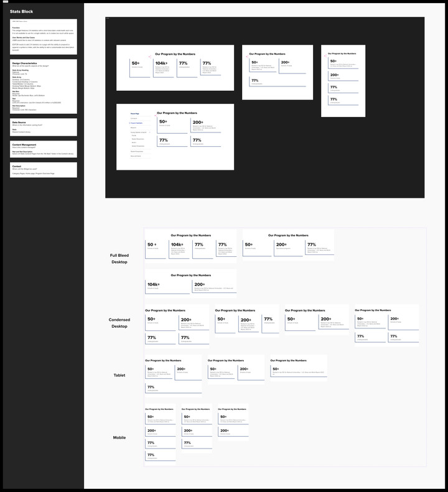Select the Tablet three-stat mockup
The height and width of the screenshot is (492, 448).
(174, 376)
